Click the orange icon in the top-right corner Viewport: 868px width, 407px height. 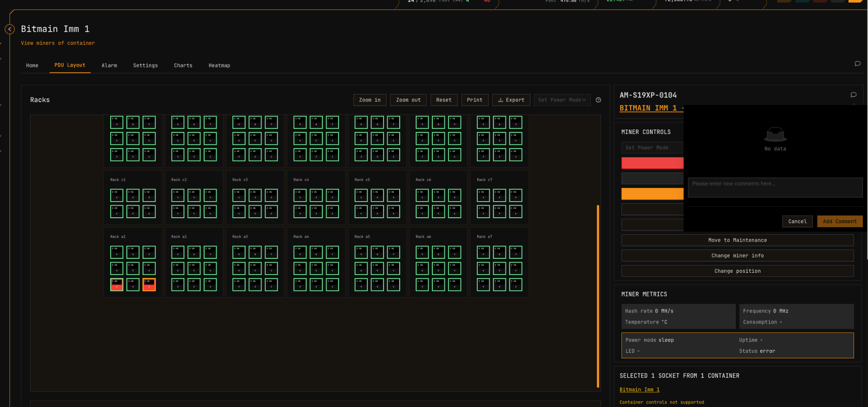click(x=855, y=1)
